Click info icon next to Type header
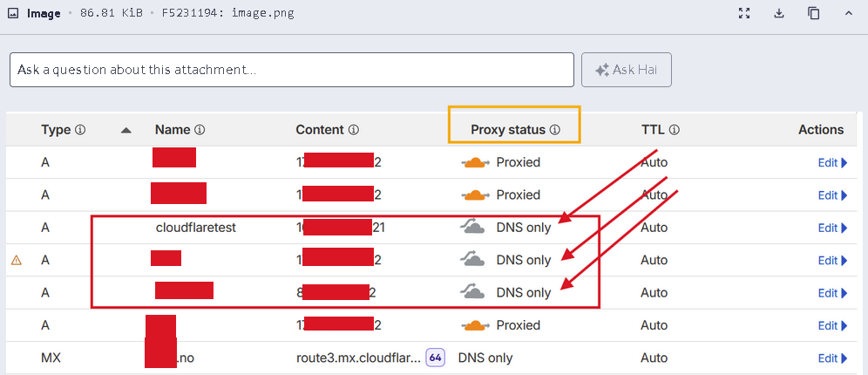868x375 pixels. (81, 130)
